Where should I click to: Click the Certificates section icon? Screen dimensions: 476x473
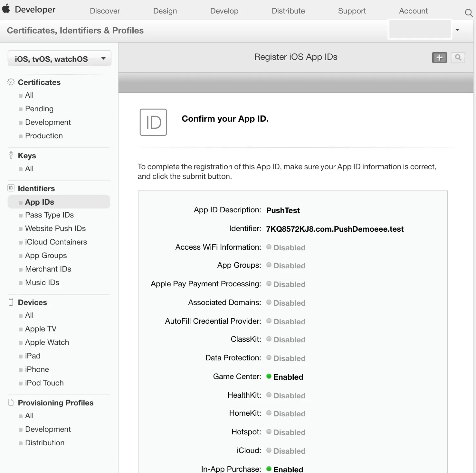tap(11, 82)
